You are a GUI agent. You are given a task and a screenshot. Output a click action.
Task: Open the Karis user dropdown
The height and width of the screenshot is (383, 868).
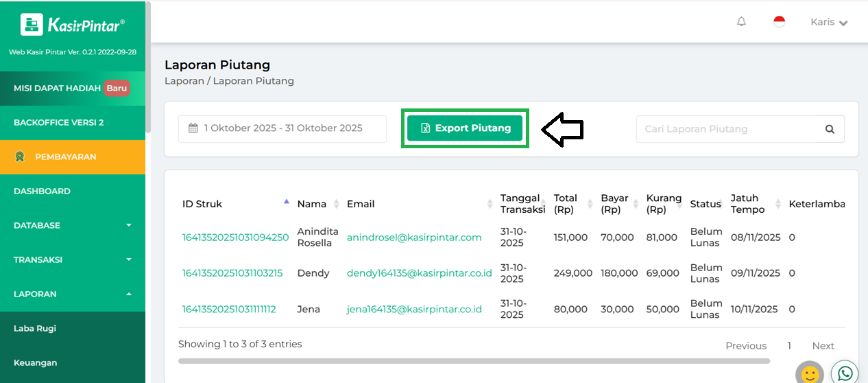coord(829,22)
